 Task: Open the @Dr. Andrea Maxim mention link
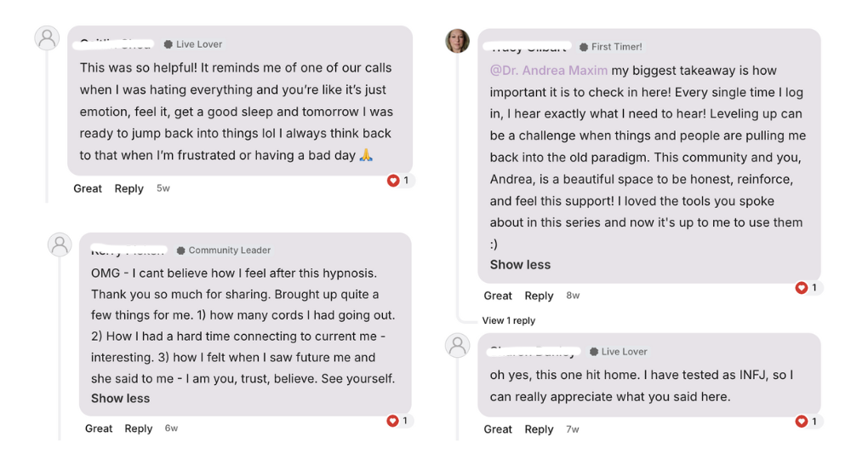[548, 71]
